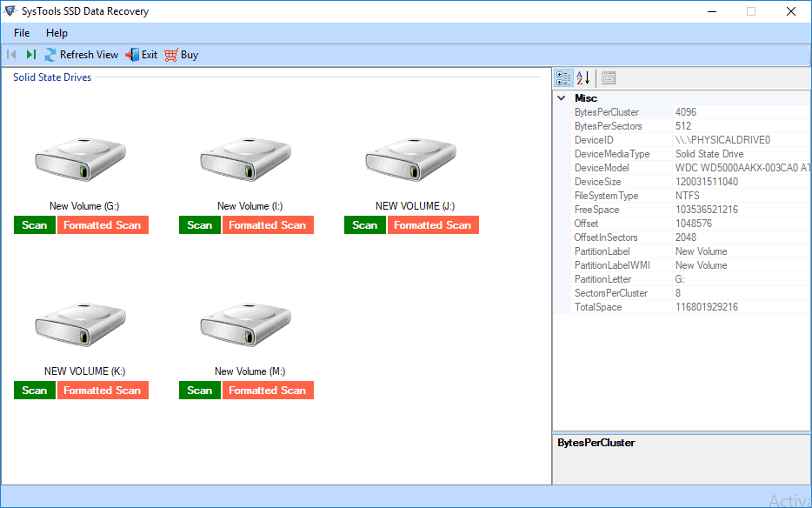This screenshot has width=812, height=508.
Task: Close the SysTools SSD Data Recovery window
Action: click(x=791, y=11)
